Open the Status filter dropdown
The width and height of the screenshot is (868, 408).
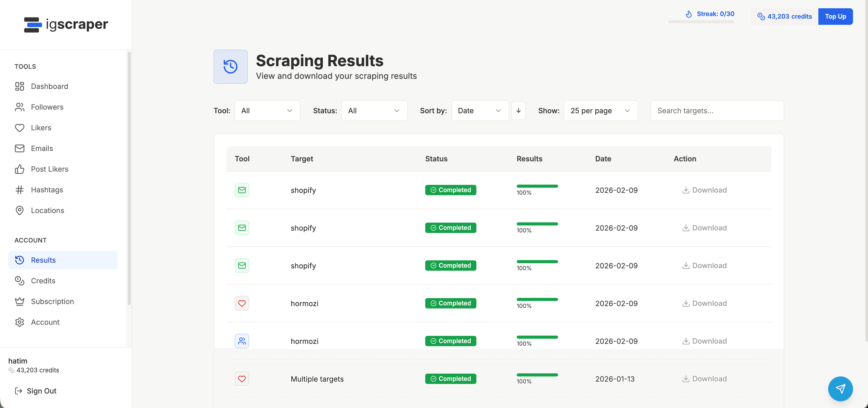[374, 110]
